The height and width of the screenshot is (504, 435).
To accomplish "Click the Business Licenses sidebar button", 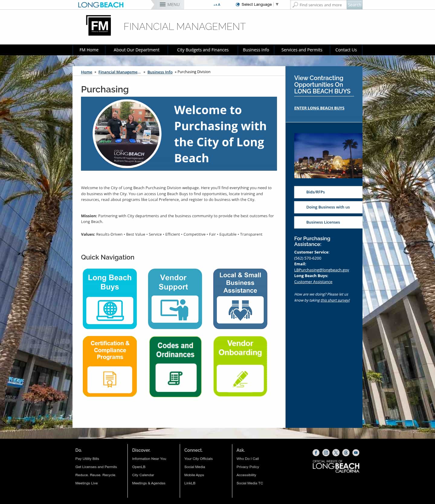I will click(328, 222).
